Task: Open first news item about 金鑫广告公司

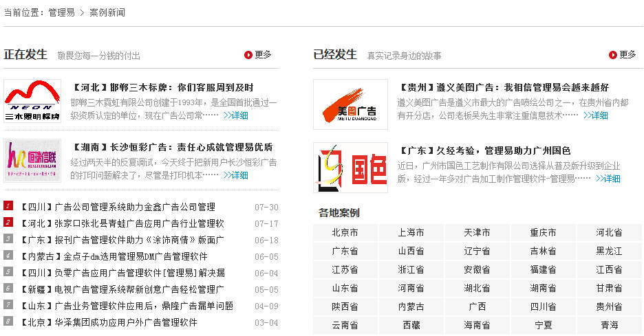Action: (x=118, y=207)
